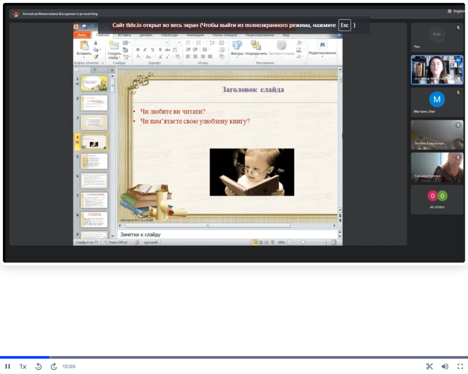468x374 pixels.
Task: Open the Shapes (Фигуры) gallery
Action: (x=237, y=48)
